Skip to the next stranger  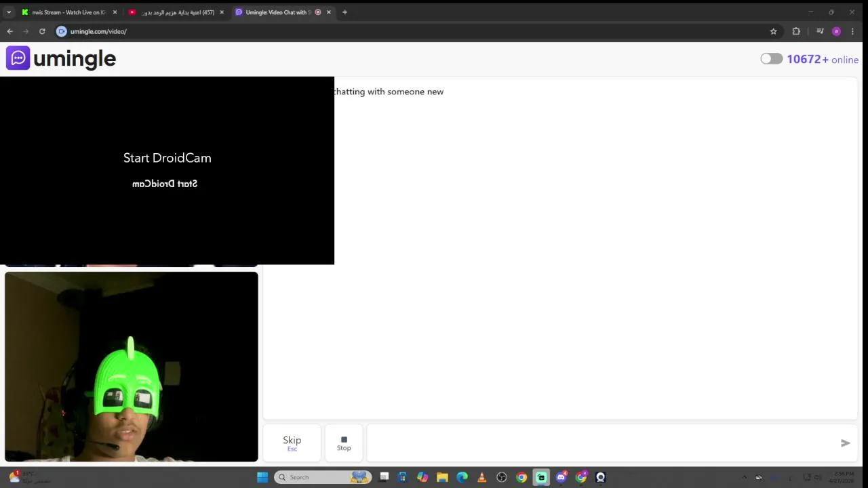(x=292, y=443)
